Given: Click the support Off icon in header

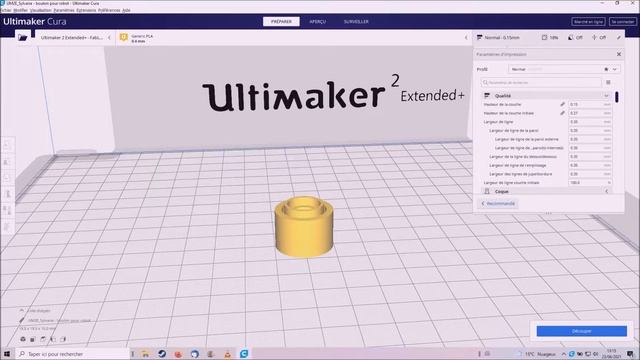Looking at the screenshot, I should pyautogui.click(x=571, y=38).
